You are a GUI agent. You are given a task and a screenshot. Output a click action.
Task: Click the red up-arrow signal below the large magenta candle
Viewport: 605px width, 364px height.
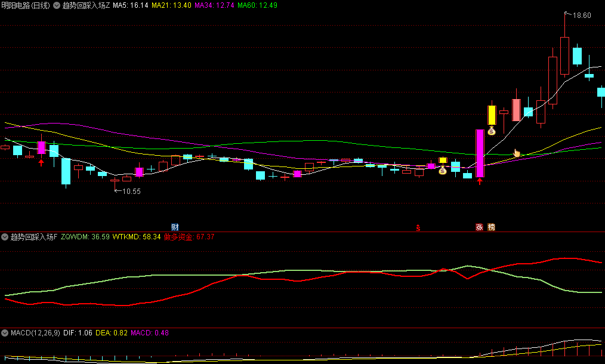[x=480, y=181]
